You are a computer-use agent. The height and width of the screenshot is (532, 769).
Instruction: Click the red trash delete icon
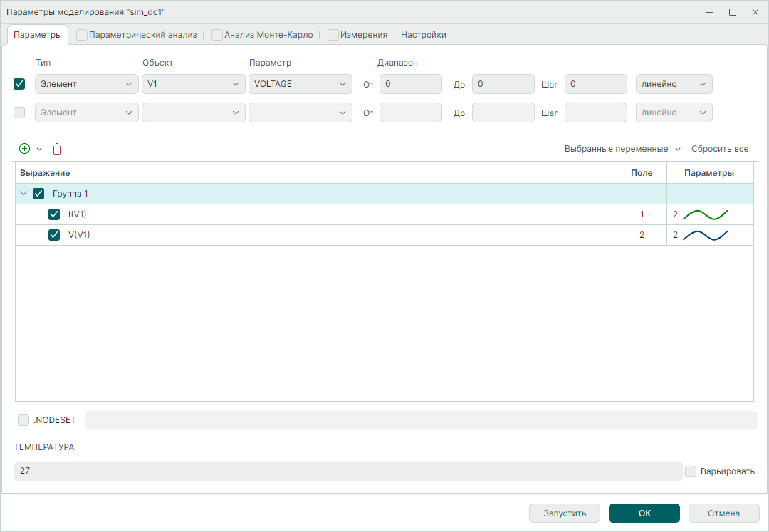tap(57, 149)
